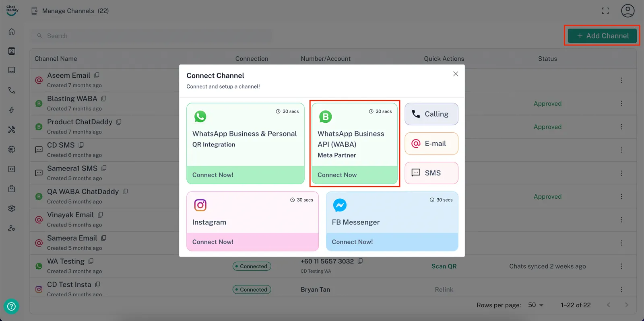The width and height of the screenshot is (644, 321).
Task: Copy the Aseem Email channel name
Action: click(97, 75)
